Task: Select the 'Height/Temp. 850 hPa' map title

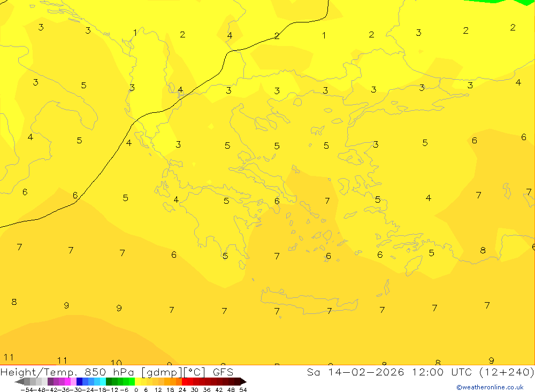Action: coord(67,372)
